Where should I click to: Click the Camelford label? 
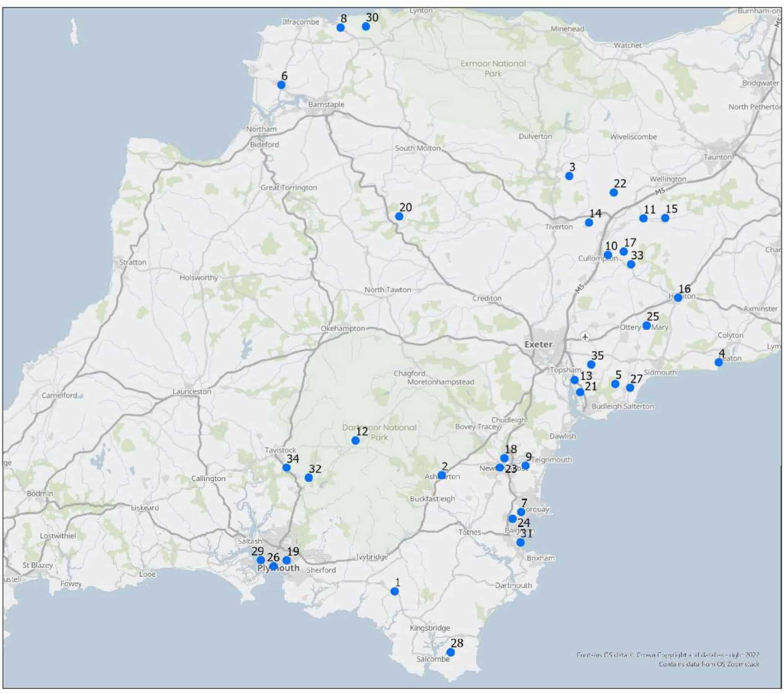pos(59,395)
